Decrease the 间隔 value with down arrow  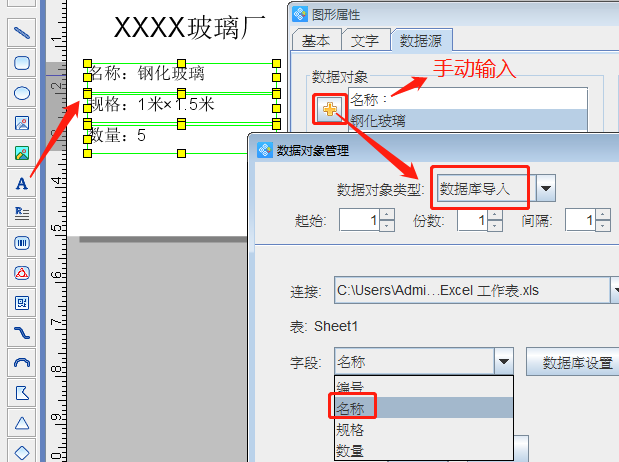(602, 225)
